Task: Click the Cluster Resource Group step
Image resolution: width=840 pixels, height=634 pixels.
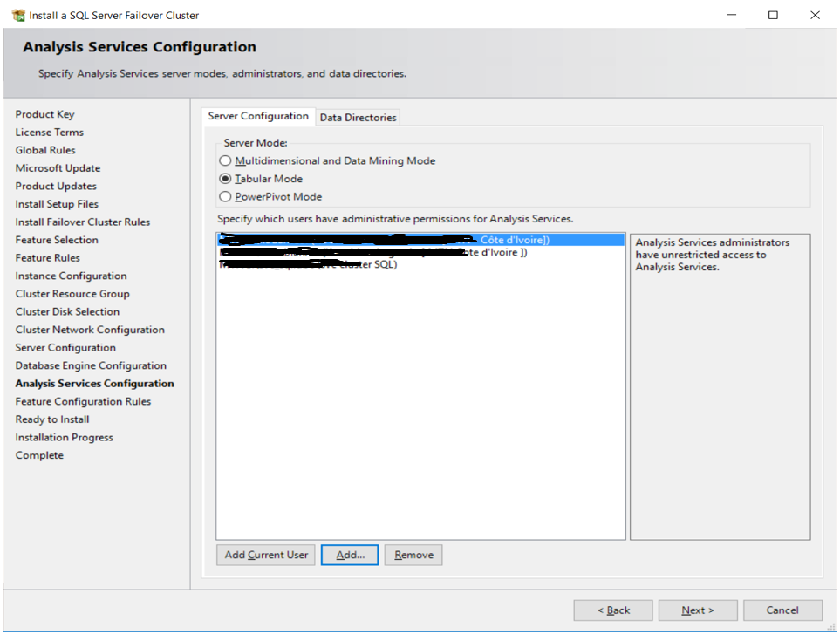Action: click(72, 294)
